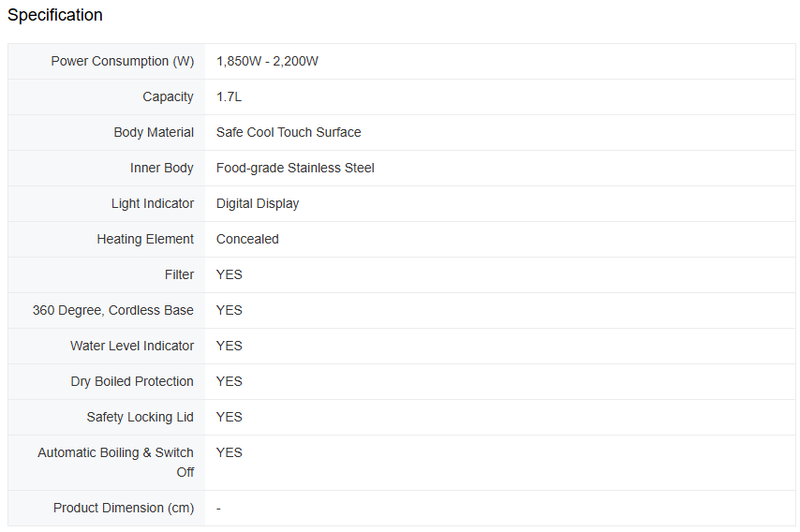Select the Automatic Boiling & Switch Off label
The image size is (800, 532).
pos(116,462)
